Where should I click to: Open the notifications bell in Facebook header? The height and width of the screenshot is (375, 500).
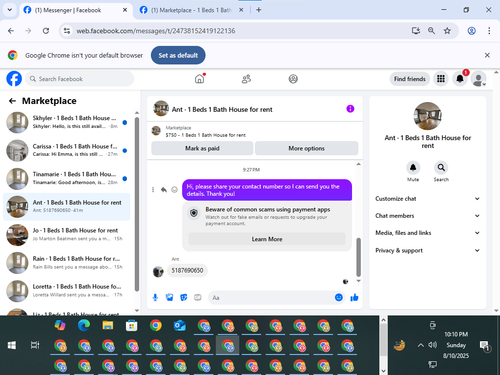click(x=460, y=79)
